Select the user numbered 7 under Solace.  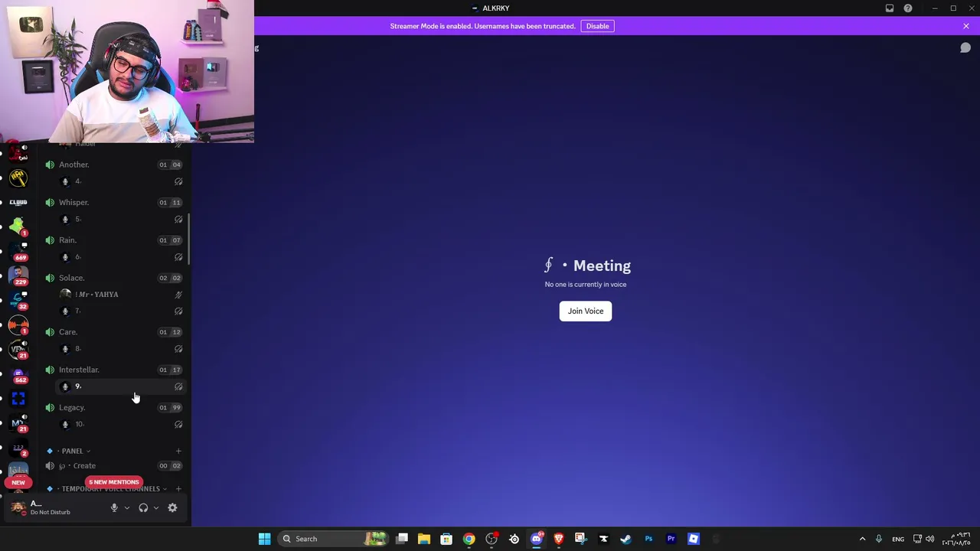[121, 311]
